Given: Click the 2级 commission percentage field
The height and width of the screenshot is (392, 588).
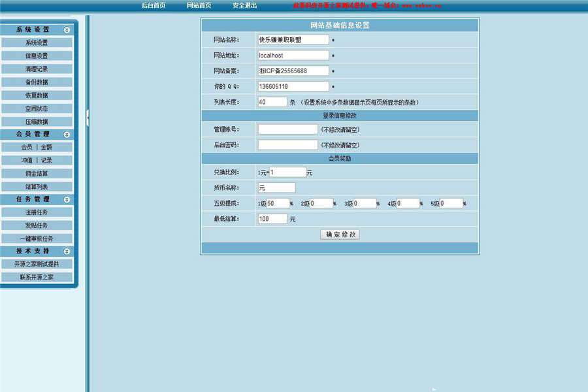Looking at the screenshot, I should coord(321,203).
